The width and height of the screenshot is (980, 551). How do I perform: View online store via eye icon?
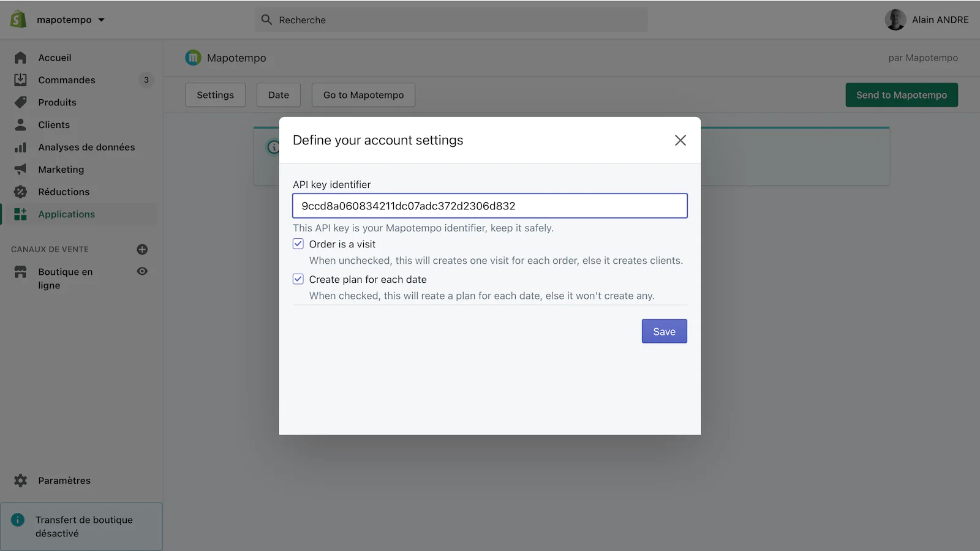coord(142,271)
